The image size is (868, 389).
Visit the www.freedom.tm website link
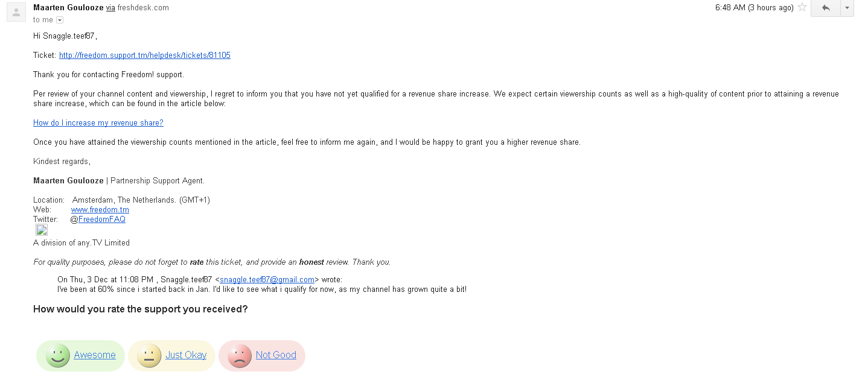pyautogui.click(x=100, y=210)
